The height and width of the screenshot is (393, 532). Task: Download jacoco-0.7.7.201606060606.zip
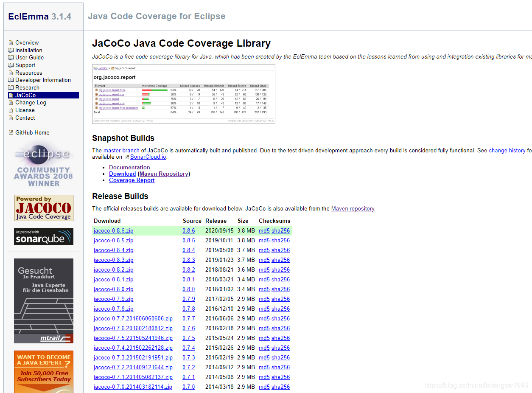(133, 318)
